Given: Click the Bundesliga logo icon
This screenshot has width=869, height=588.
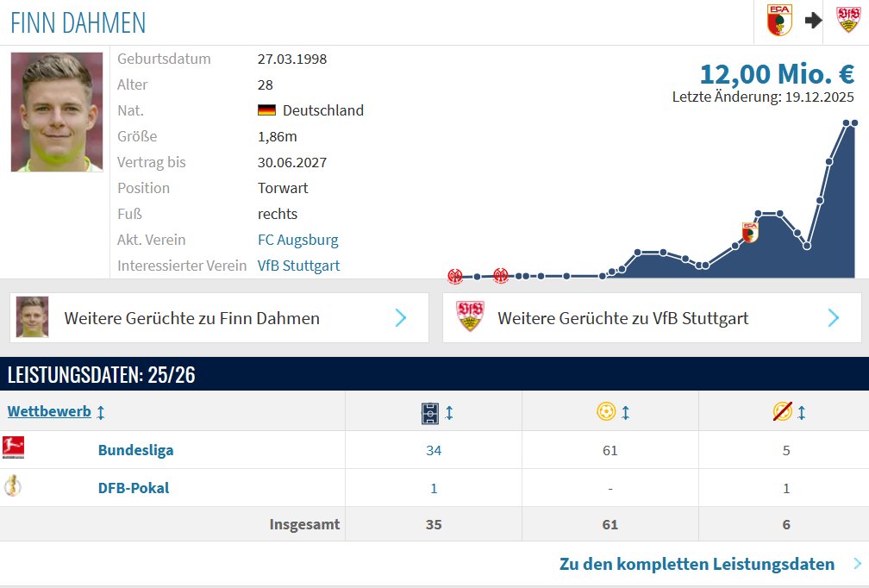Looking at the screenshot, I should pos(13,447).
